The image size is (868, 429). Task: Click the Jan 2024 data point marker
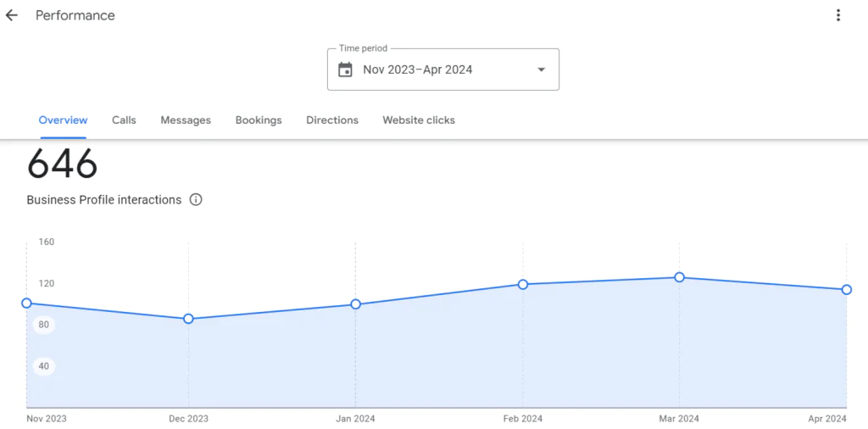coord(356,304)
